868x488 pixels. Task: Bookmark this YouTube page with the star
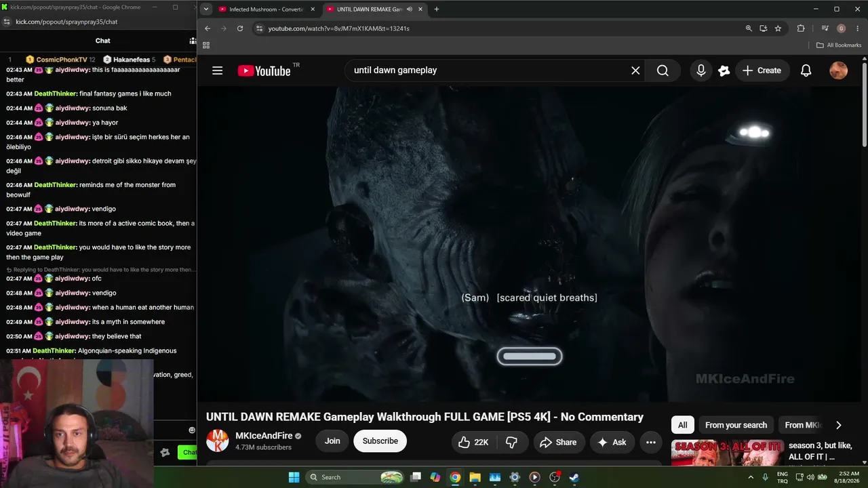(778, 28)
